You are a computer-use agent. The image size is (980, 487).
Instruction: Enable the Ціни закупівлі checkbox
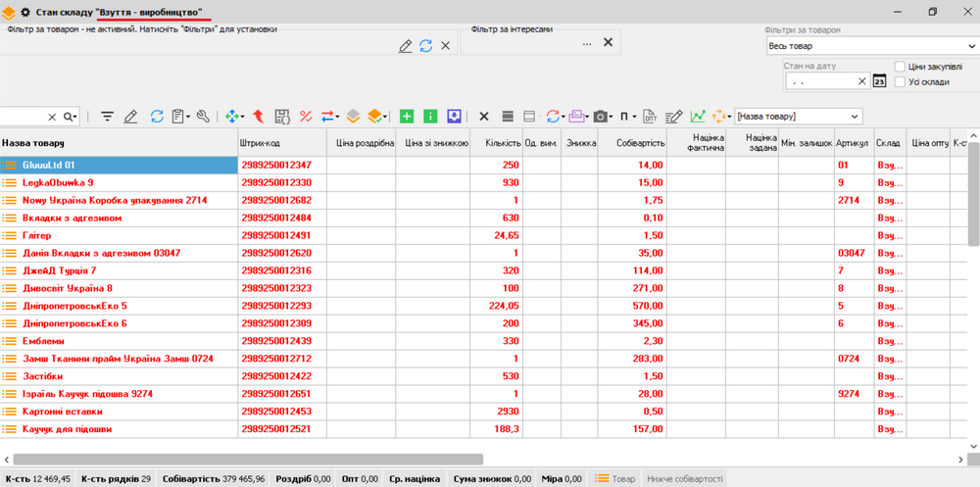(900, 66)
